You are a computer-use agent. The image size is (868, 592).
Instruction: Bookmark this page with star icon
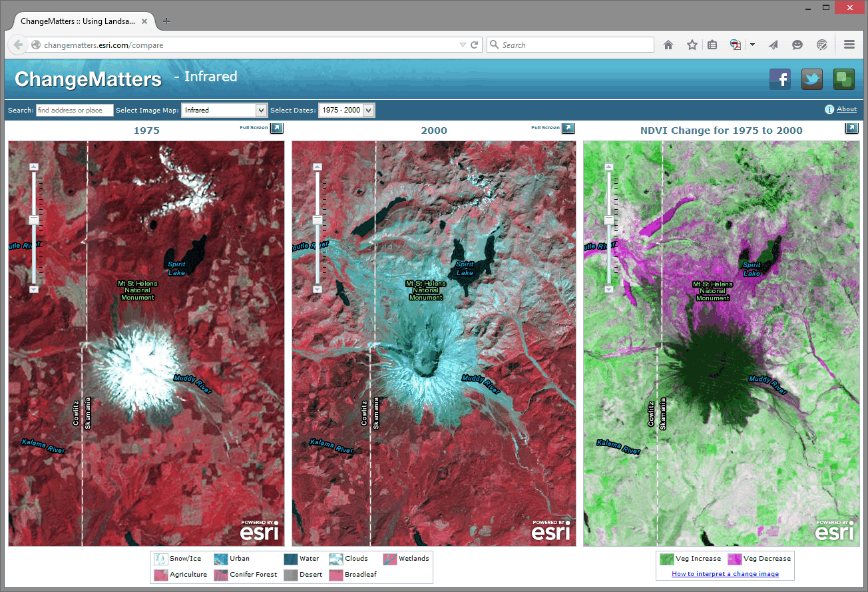tap(692, 45)
